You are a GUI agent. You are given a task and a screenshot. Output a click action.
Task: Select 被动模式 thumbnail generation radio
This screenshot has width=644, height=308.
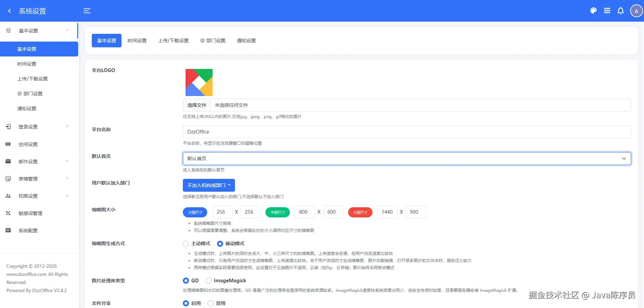220,244
